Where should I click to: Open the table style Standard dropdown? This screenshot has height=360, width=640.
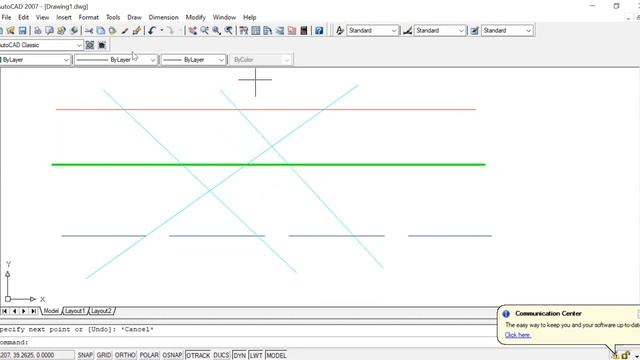(x=529, y=31)
